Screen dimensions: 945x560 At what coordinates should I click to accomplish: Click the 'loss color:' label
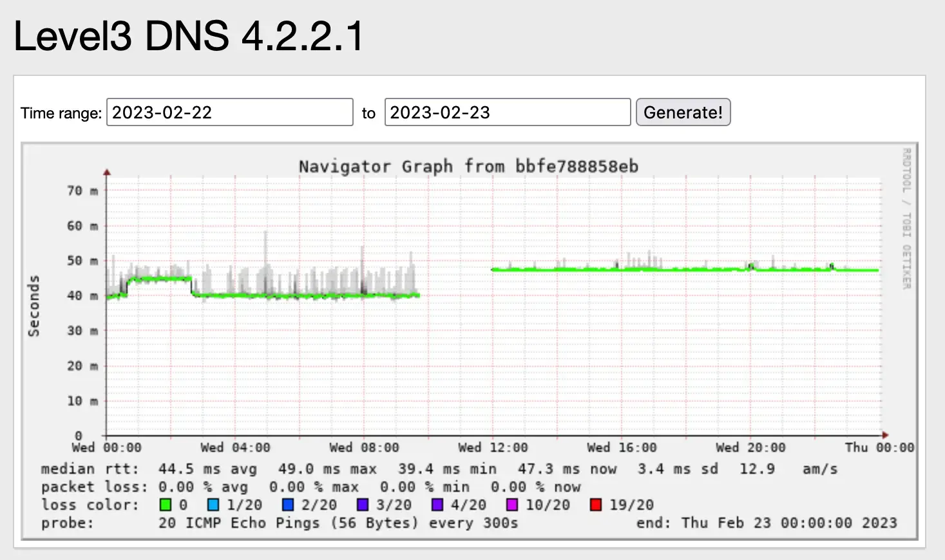(x=90, y=505)
